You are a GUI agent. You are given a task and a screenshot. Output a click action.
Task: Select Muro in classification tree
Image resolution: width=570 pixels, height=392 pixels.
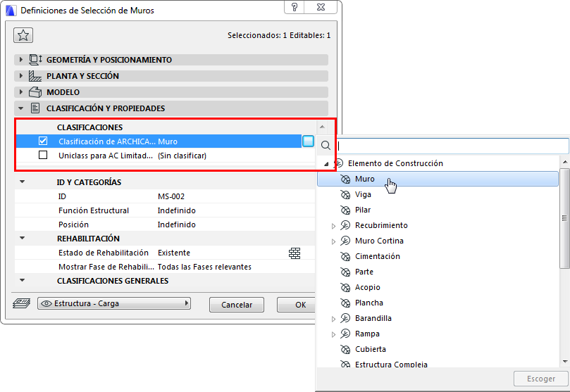coord(438,179)
